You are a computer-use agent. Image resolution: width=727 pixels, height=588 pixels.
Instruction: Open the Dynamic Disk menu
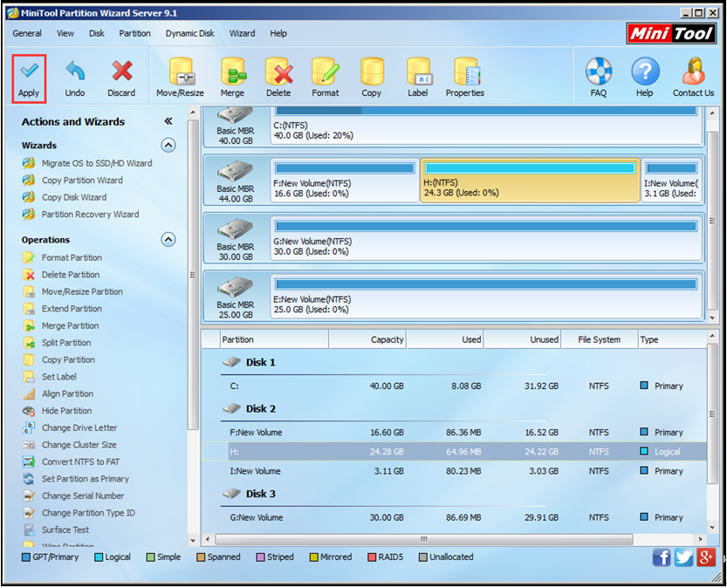pos(190,33)
